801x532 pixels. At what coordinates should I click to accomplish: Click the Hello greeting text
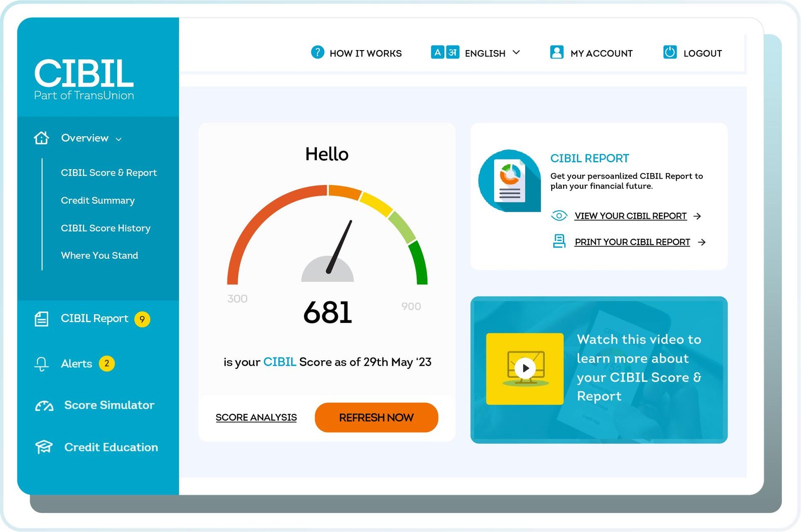[327, 154]
